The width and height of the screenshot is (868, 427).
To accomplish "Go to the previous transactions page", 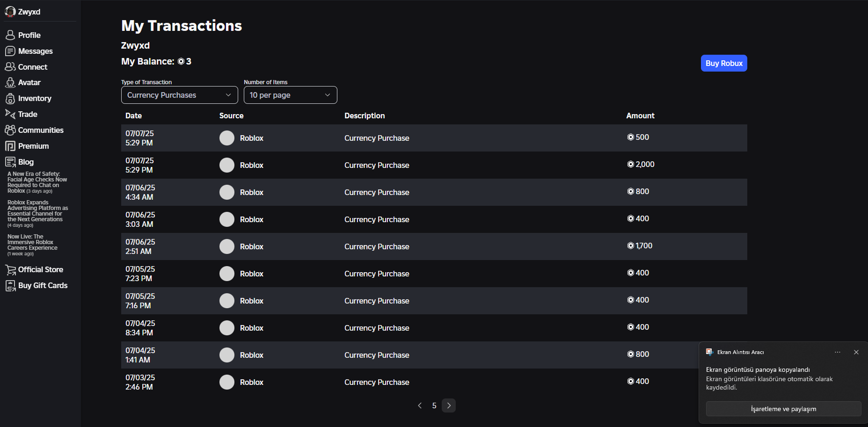I will point(420,405).
